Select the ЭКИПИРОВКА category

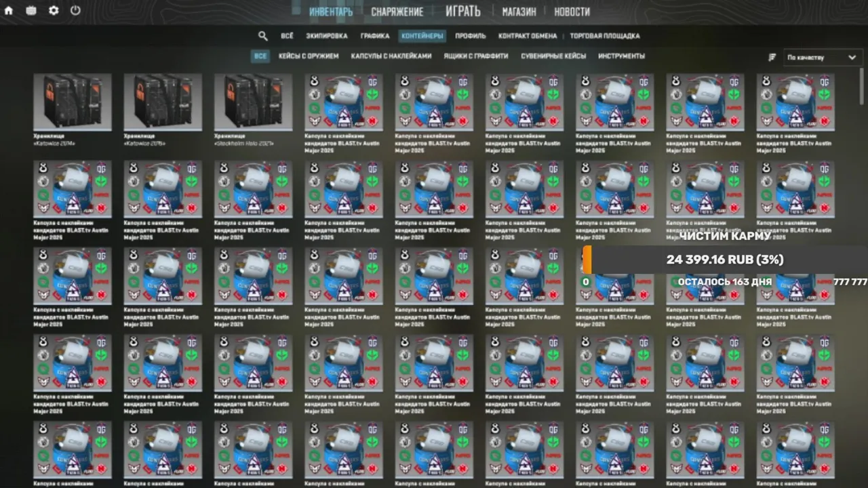tap(327, 36)
